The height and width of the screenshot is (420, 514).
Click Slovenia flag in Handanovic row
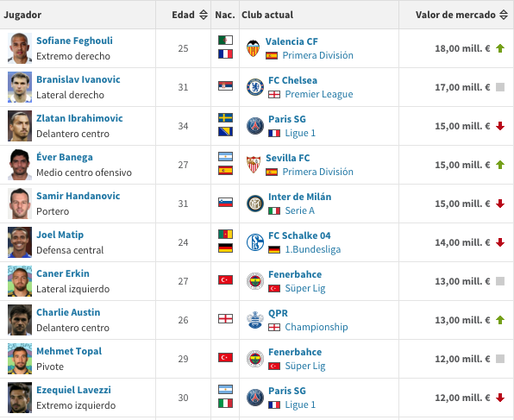click(x=226, y=203)
